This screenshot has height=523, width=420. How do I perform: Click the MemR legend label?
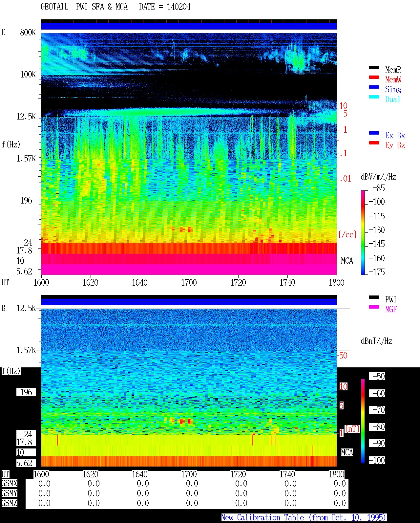tap(393, 70)
